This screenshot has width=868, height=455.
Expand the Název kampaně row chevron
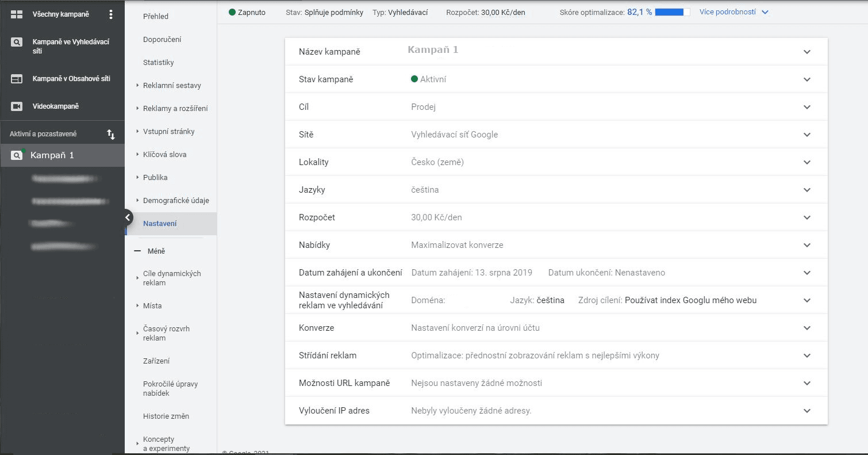807,52
